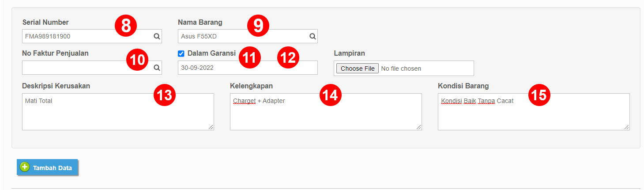Click the Tambah Data button
This screenshot has width=644, height=190.
tap(47, 167)
